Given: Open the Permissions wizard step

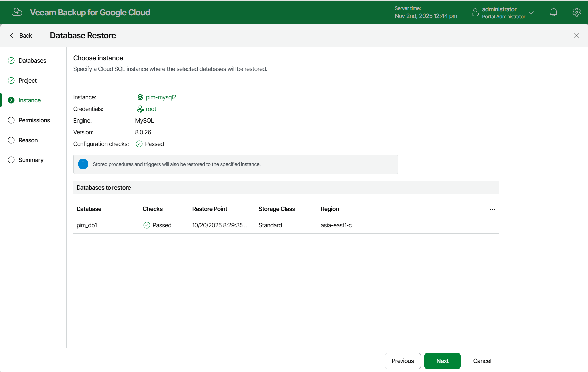Looking at the screenshot, I should coord(34,120).
